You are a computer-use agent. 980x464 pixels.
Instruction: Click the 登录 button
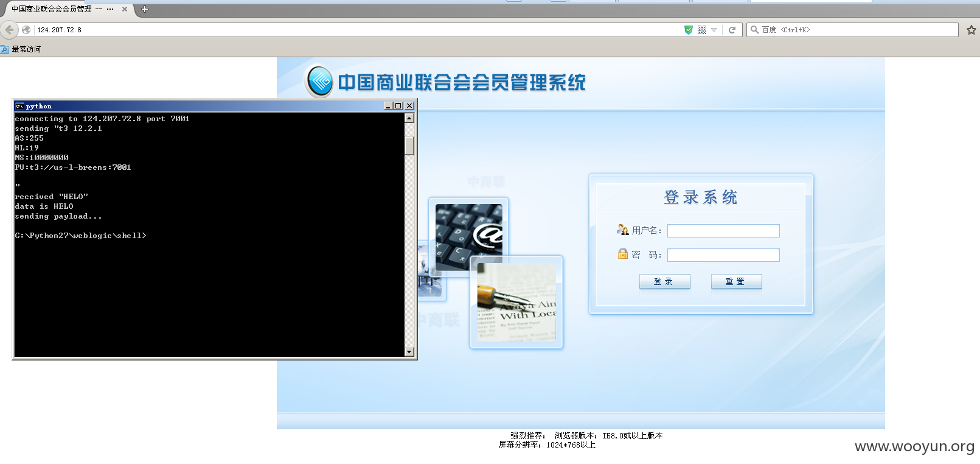[664, 281]
